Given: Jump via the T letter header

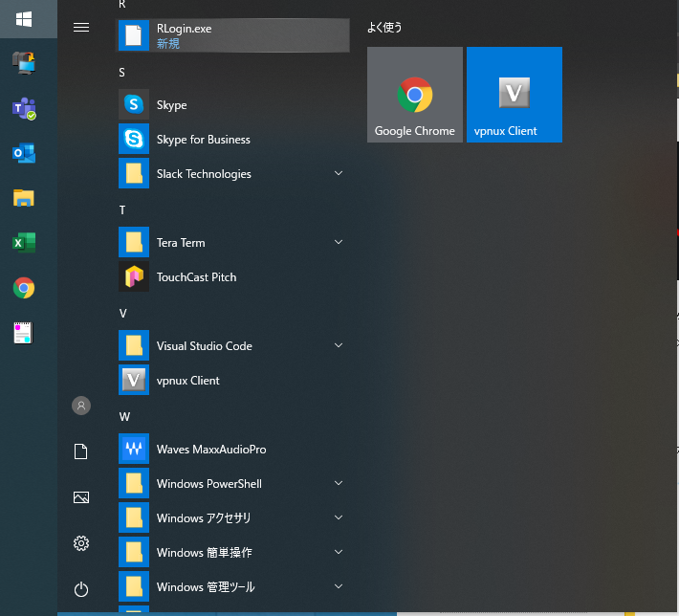Looking at the screenshot, I should 122,210.
